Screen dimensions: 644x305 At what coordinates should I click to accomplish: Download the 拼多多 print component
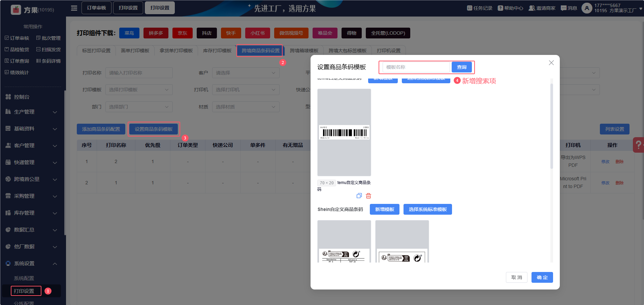[x=156, y=33]
